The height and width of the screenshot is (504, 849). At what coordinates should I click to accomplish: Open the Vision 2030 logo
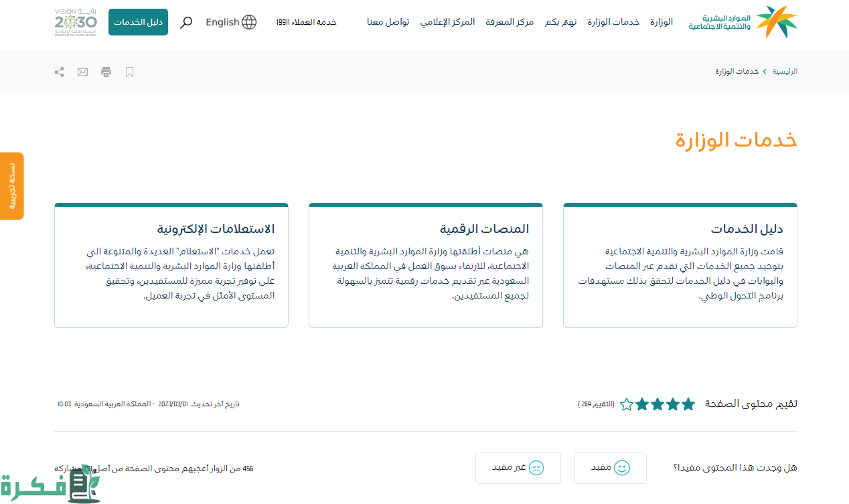(75, 22)
